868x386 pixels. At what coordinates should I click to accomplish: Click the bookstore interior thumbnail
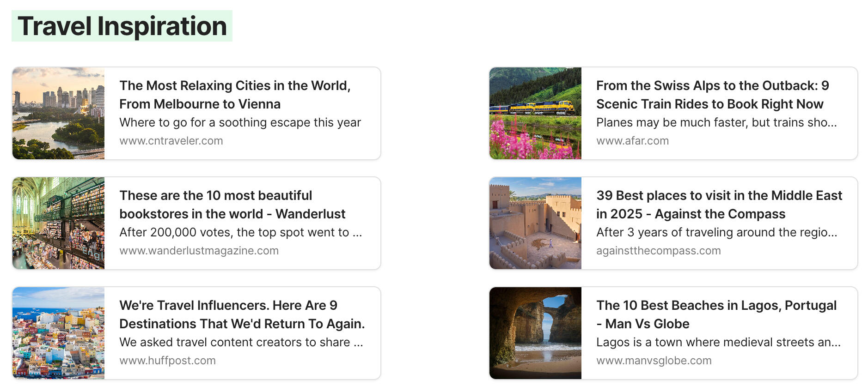click(58, 223)
